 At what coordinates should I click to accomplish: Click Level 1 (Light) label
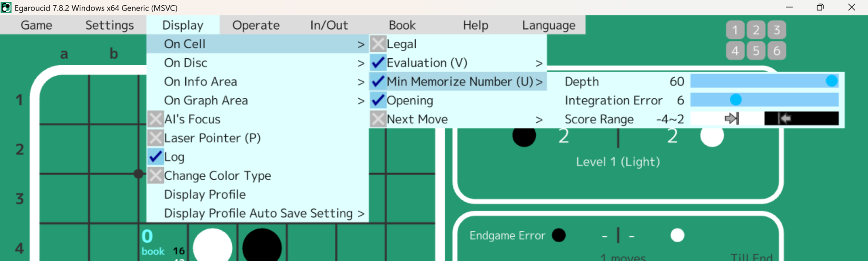pyautogui.click(x=618, y=162)
